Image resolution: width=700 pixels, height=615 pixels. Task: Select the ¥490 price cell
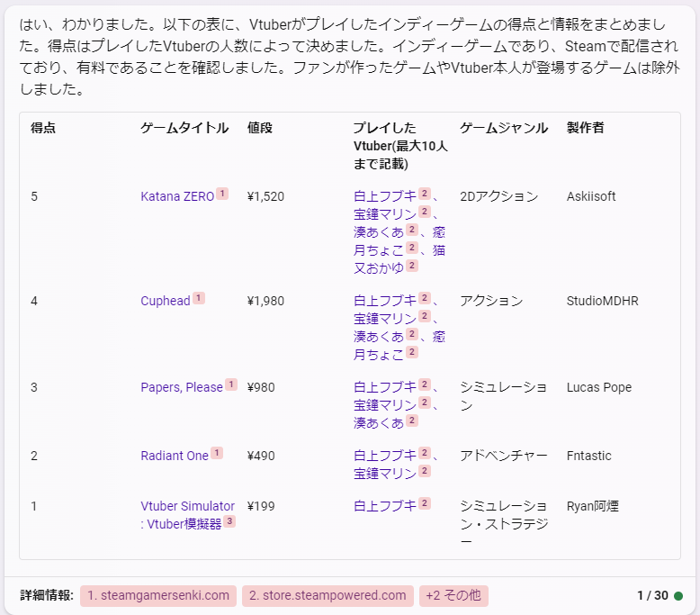point(261,456)
